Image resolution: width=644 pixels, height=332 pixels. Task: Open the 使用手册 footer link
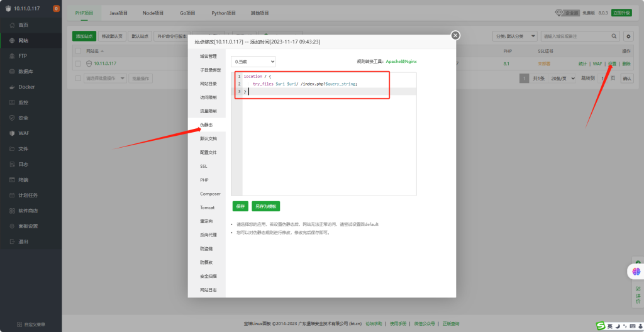click(398, 324)
